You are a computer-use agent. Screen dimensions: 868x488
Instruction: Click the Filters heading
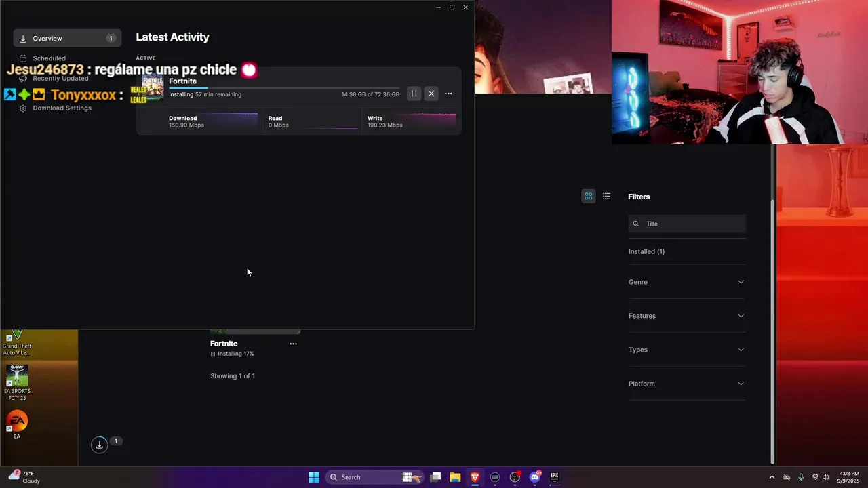tap(639, 197)
